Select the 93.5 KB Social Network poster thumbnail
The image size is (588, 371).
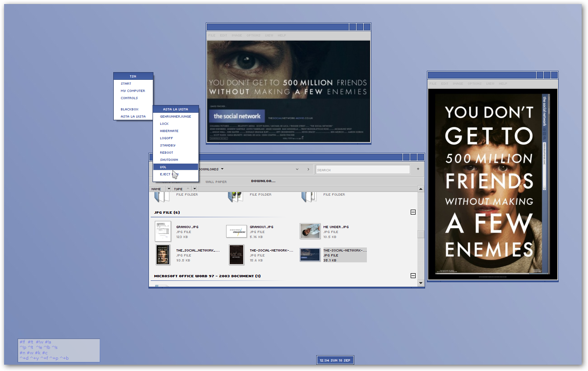(163, 255)
